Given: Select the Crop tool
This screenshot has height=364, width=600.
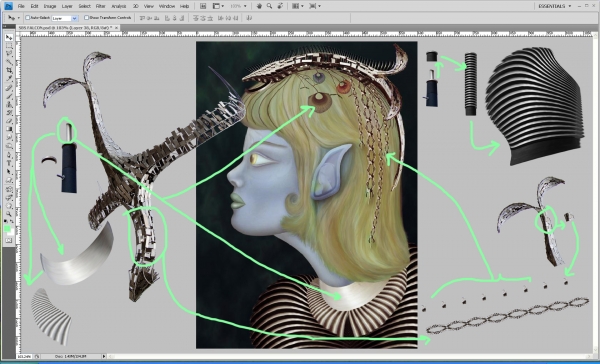Looking at the screenshot, I should (9, 70).
